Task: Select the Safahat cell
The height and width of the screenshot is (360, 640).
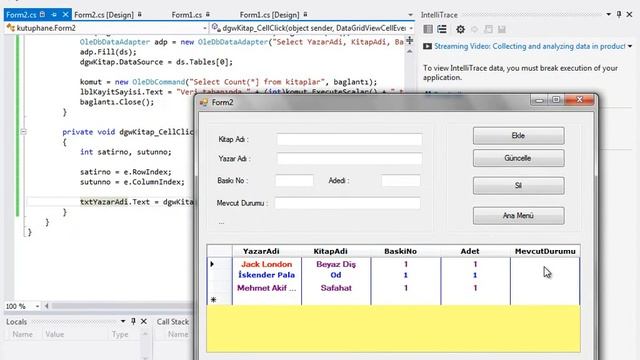Action: [336, 288]
